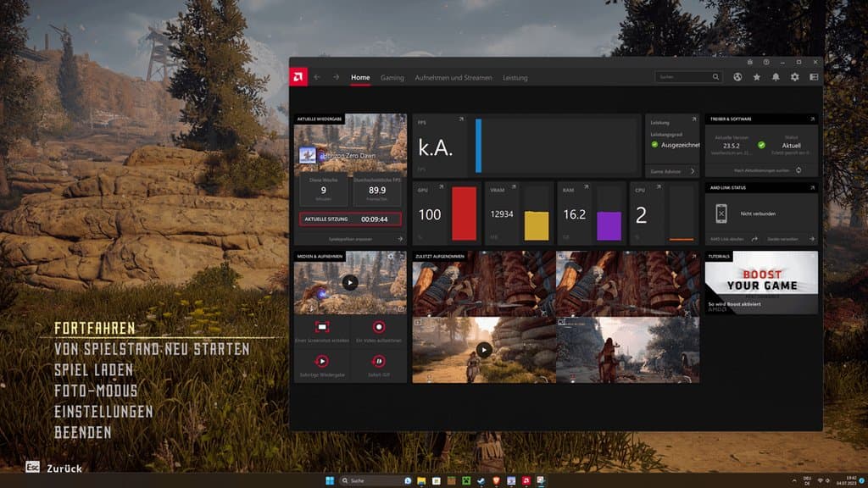
Task: Click AMD Link abrufen link
Action: point(733,239)
